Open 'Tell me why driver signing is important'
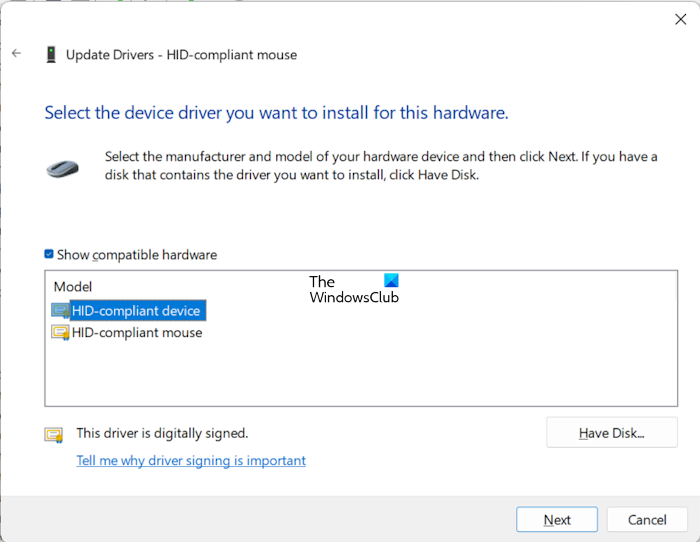This screenshot has width=700, height=542. tap(191, 461)
